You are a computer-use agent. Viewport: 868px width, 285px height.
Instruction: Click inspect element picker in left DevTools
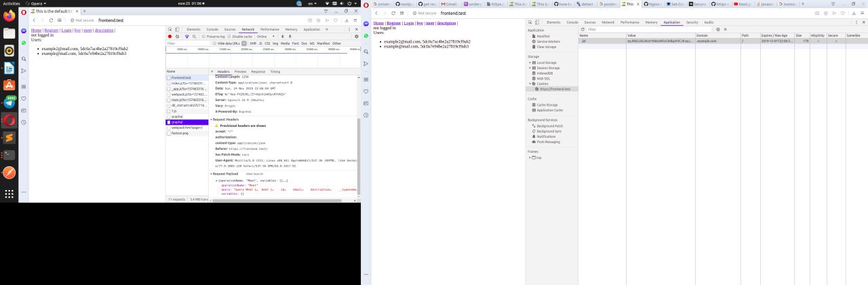(x=170, y=30)
